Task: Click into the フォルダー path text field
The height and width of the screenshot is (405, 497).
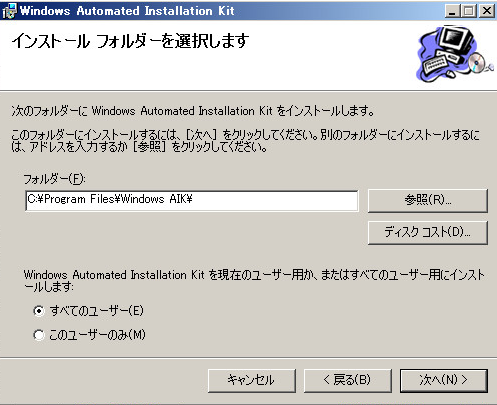Action: click(192, 201)
